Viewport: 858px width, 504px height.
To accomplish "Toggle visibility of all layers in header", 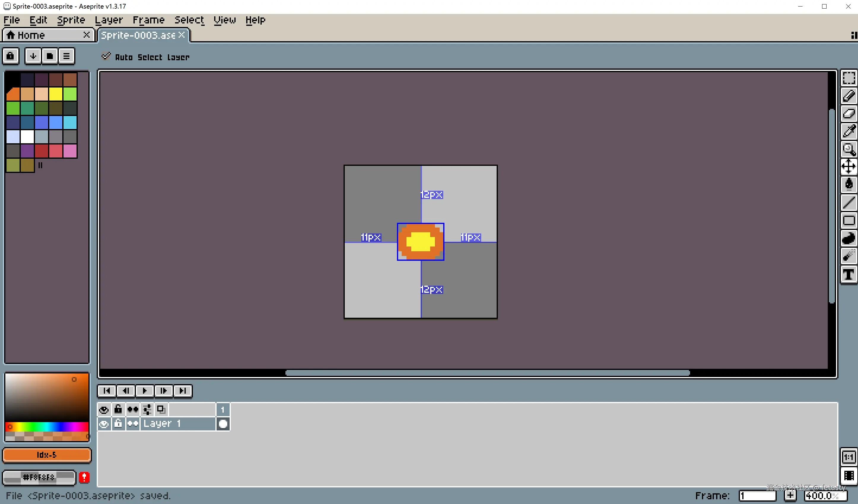I will [x=104, y=409].
